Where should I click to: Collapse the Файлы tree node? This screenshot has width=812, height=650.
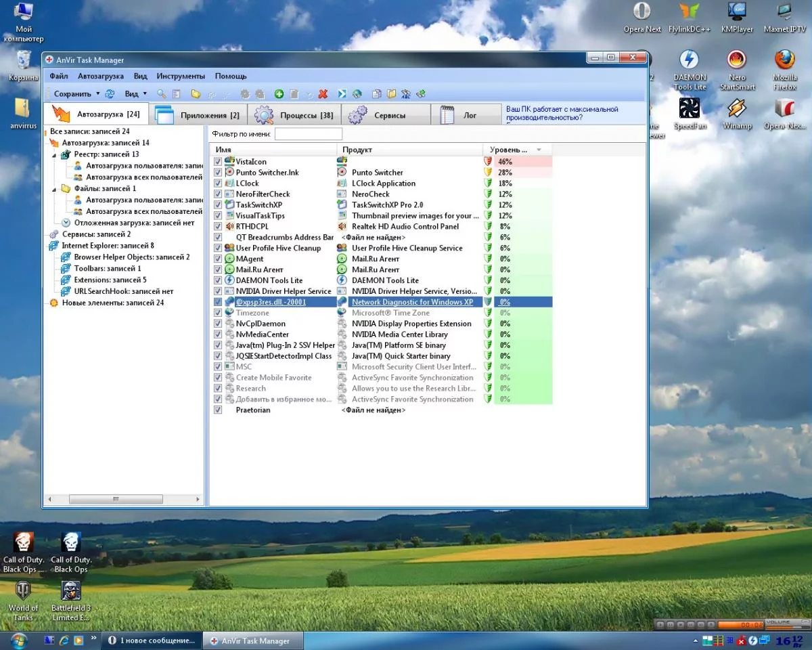(x=55, y=189)
